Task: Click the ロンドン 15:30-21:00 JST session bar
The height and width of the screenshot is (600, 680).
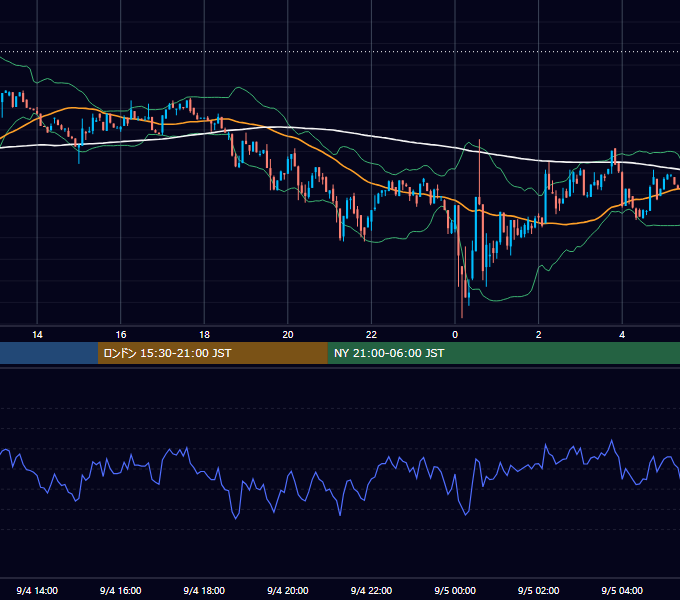Action: click(x=212, y=353)
